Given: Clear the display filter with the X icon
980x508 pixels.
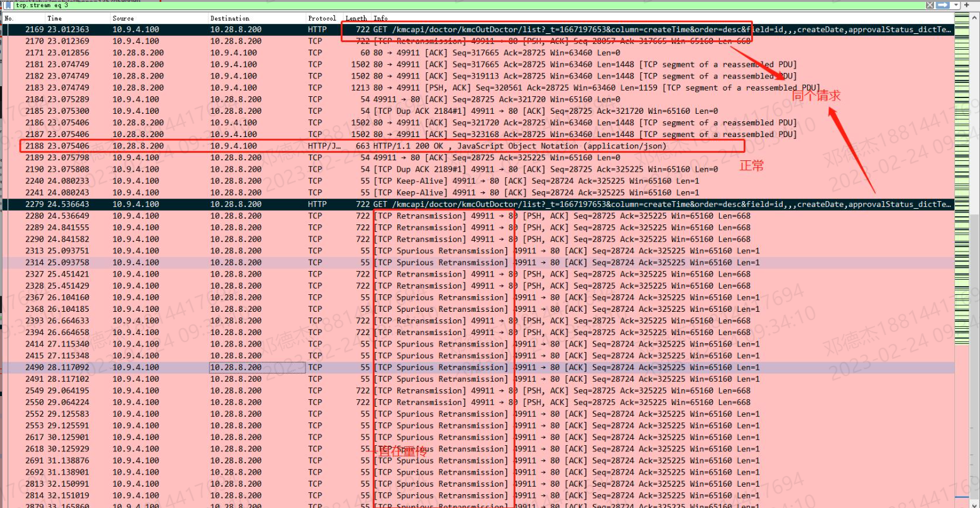Looking at the screenshot, I should (930, 5).
